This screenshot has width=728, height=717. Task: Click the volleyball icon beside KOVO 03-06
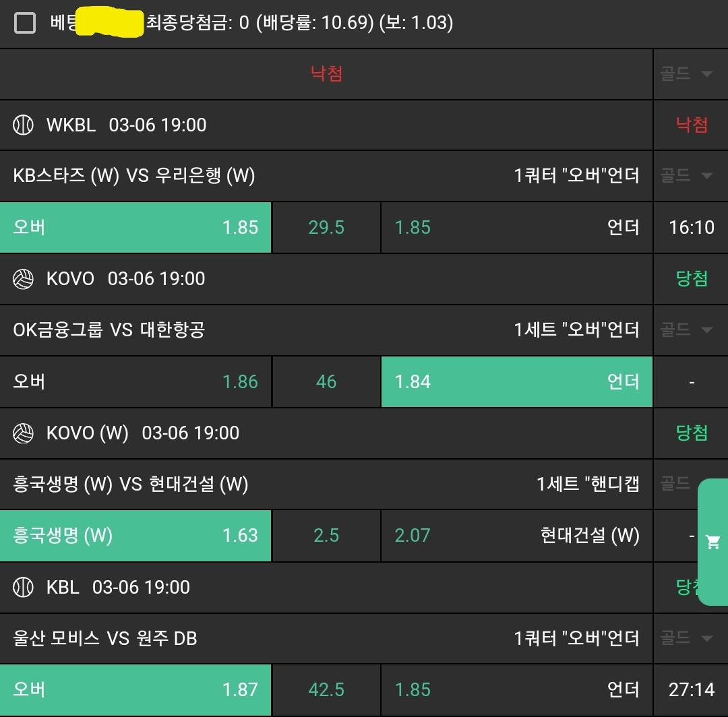coord(24,279)
